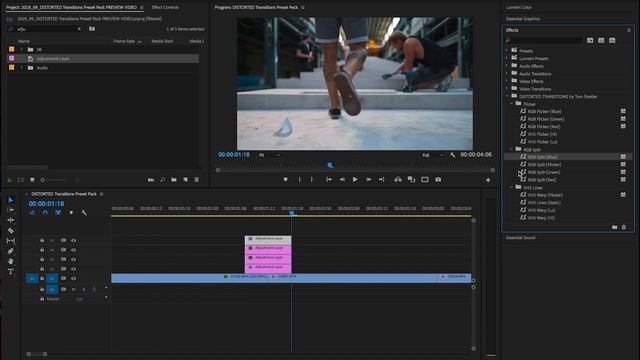The image size is (640, 360).
Task: Toggle visibility of fourth video track
Action: tap(73, 269)
